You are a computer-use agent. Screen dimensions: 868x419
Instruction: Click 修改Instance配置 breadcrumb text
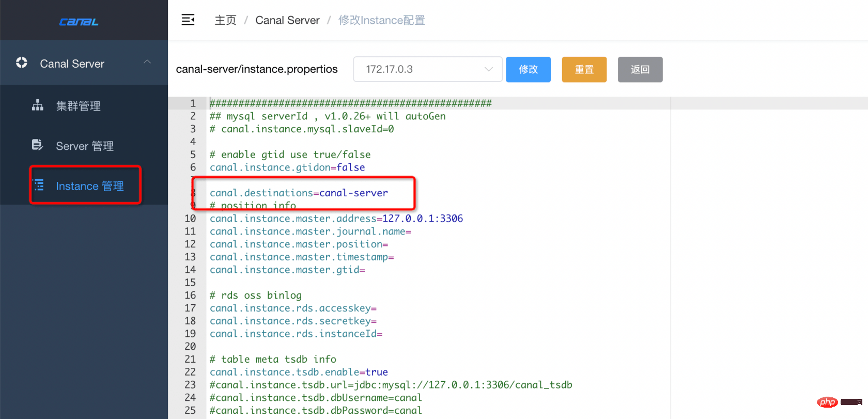pos(381,20)
